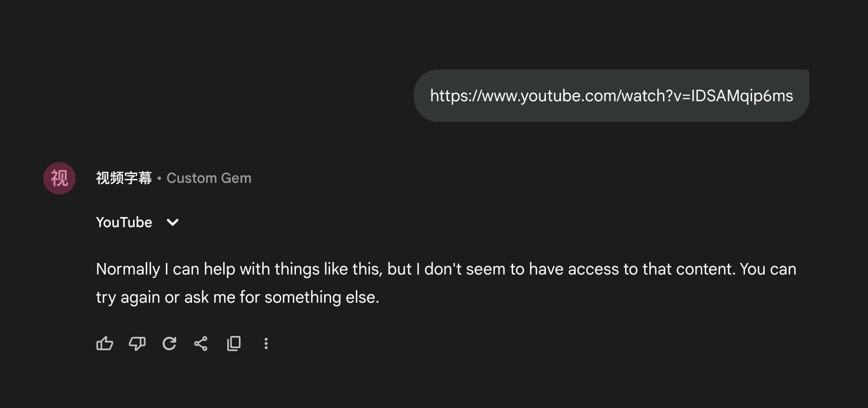This screenshot has width=868, height=408.
Task: Mark the reply as a good response
Action: coord(104,344)
